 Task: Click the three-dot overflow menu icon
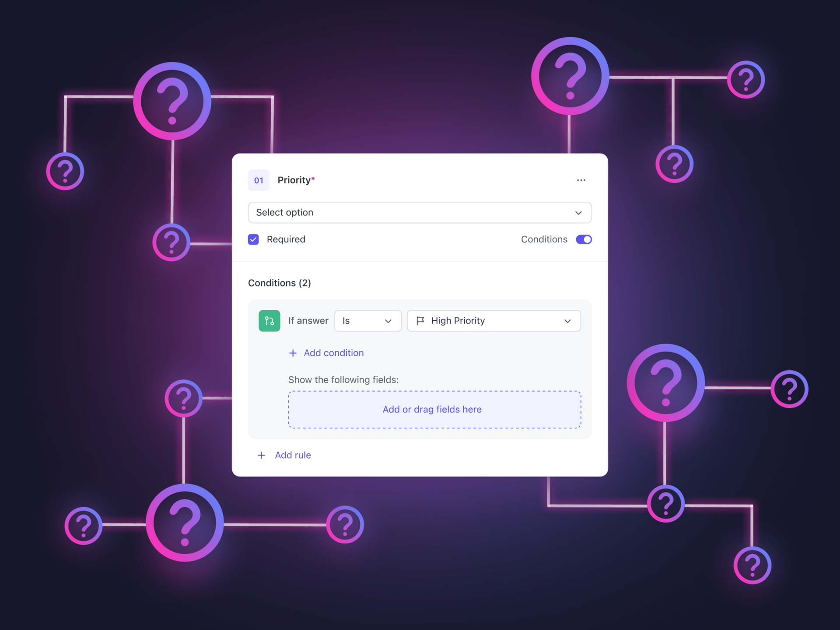(x=581, y=179)
